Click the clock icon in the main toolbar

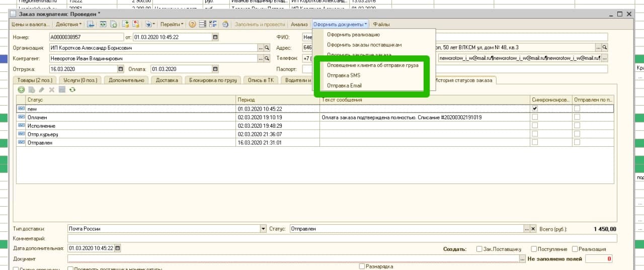point(225,24)
